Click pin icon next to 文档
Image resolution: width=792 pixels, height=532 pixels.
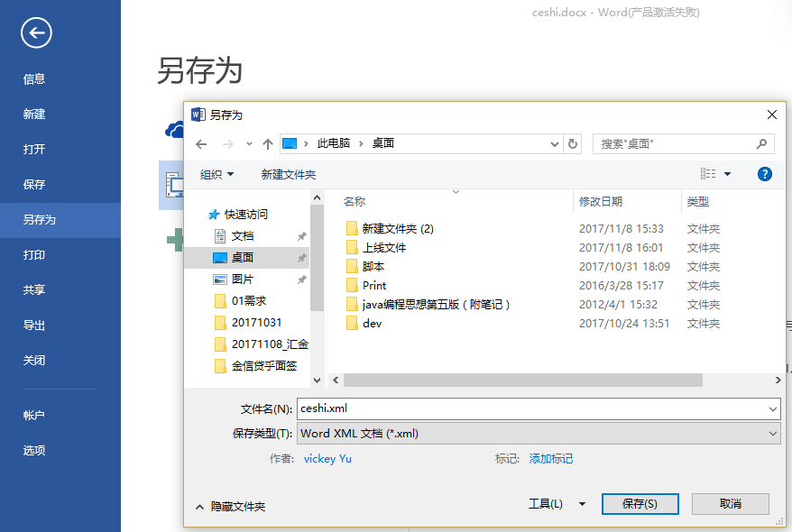(301, 236)
